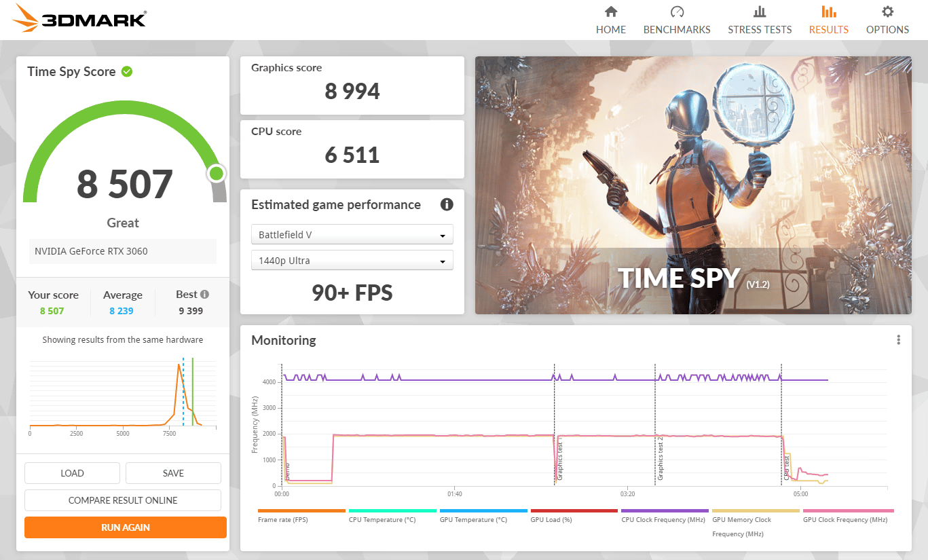Toggle the GPU Clock Frequency legend swatch

[848, 510]
